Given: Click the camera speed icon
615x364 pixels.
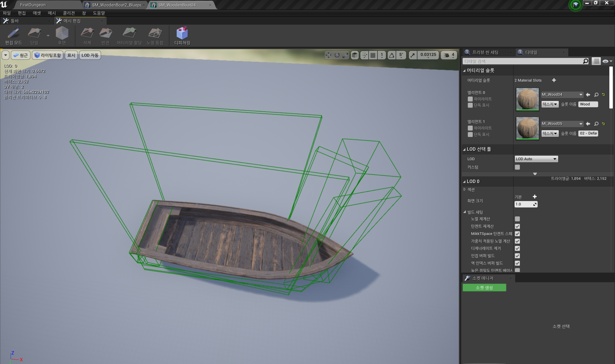Looking at the screenshot, I should click(x=446, y=55).
